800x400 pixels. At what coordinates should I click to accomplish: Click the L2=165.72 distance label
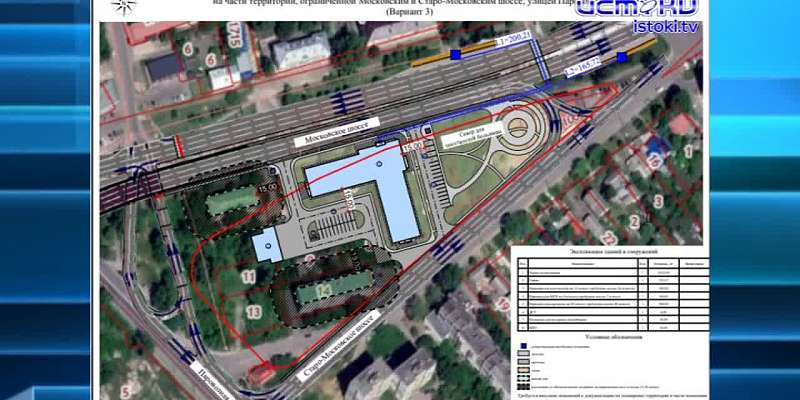pyautogui.click(x=584, y=67)
